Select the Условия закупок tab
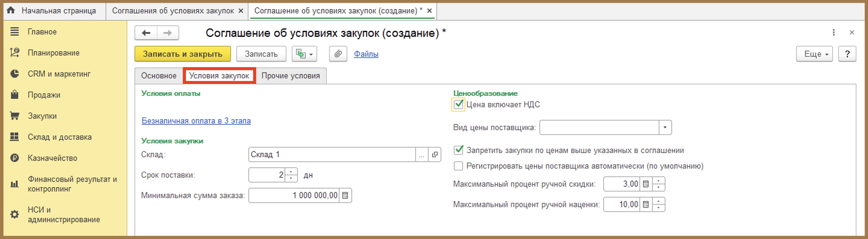Image resolution: width=868 pixels, height=239 pixels. click(x=219, y=76)
